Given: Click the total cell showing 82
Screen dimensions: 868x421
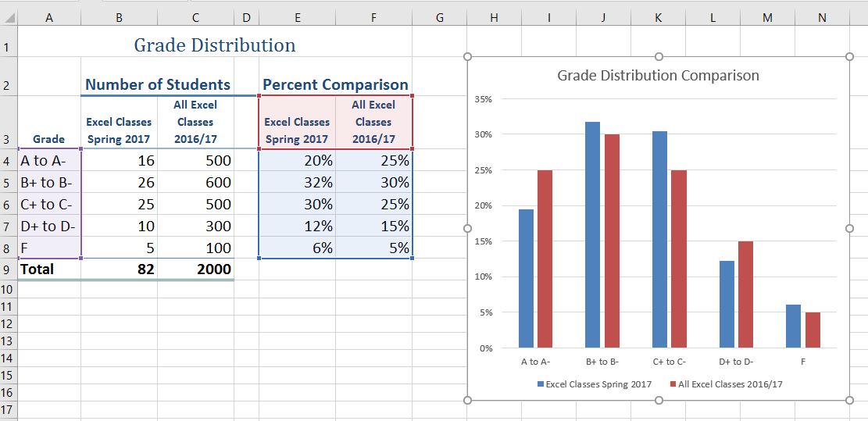Looking at the screenshot, I should (x=119, y=269).
